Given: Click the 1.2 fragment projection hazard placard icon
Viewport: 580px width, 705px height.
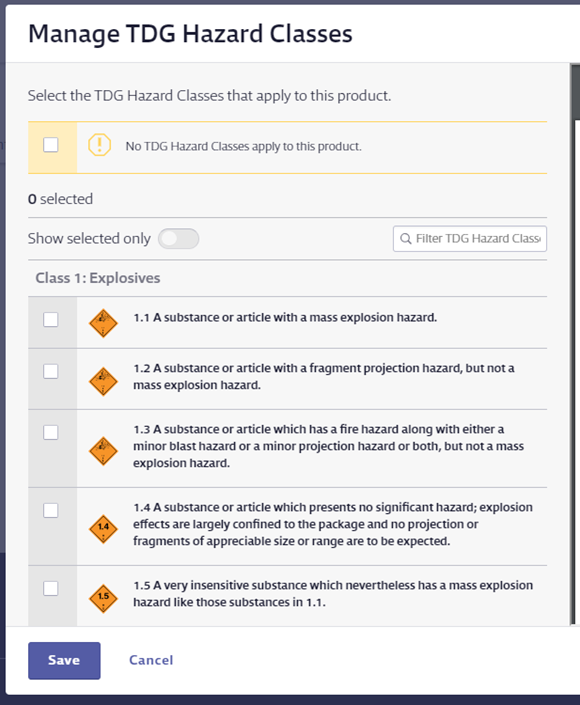Looking at the screenshot, I should click(103, 381).
